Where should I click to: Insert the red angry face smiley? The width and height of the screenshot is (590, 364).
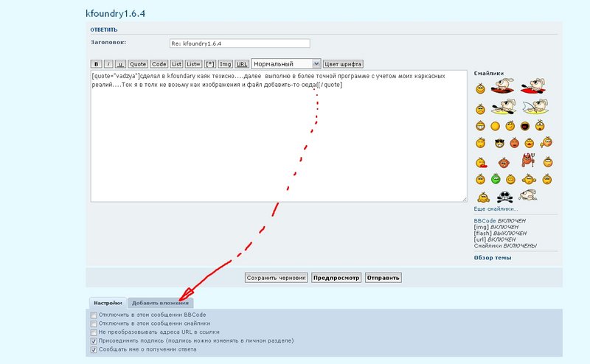point(514,143)
